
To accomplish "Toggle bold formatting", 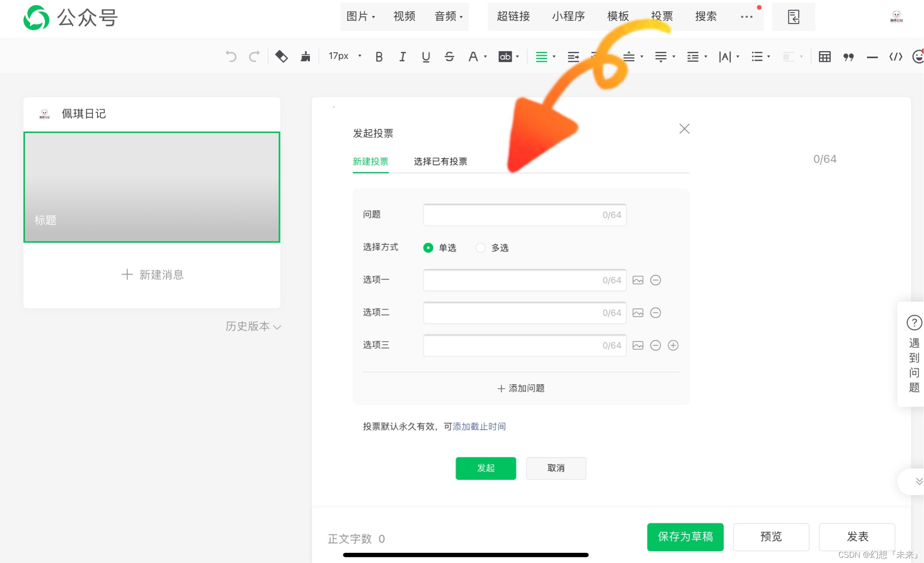I will coord(379,57).
